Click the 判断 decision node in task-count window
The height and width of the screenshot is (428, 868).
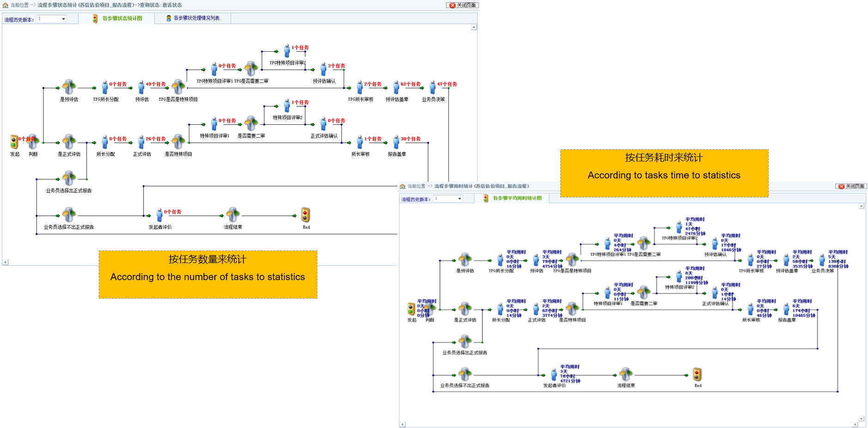point(33,142)
